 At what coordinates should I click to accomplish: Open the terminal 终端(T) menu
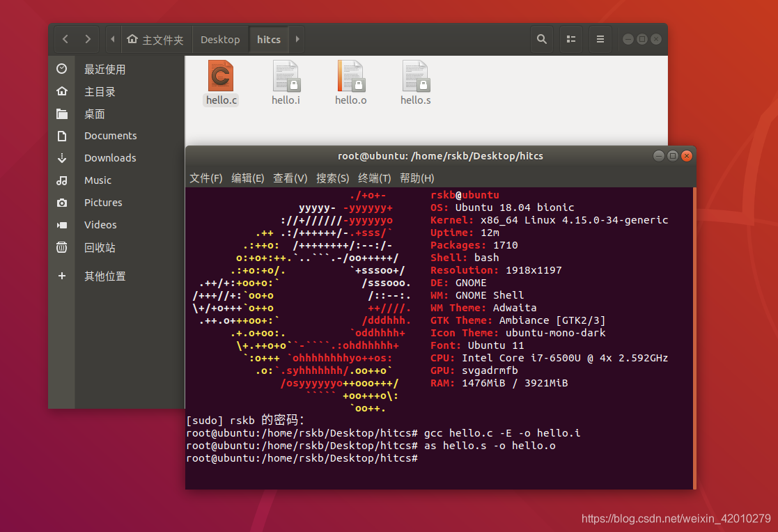click(374, 178)
